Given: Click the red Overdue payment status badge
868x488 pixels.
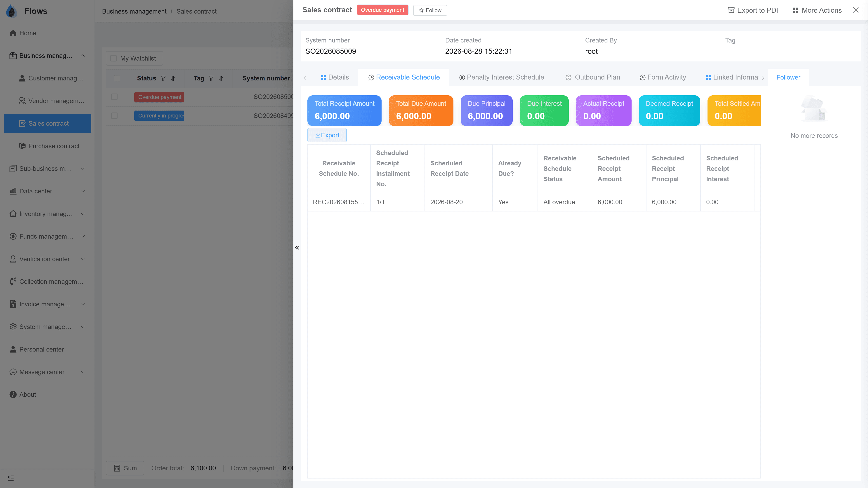Looking at the screenshot, I should coord(382,10).
